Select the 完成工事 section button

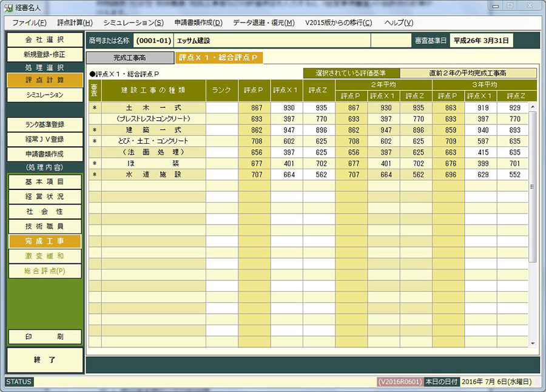pyautogui.click(x=45, y=241)
